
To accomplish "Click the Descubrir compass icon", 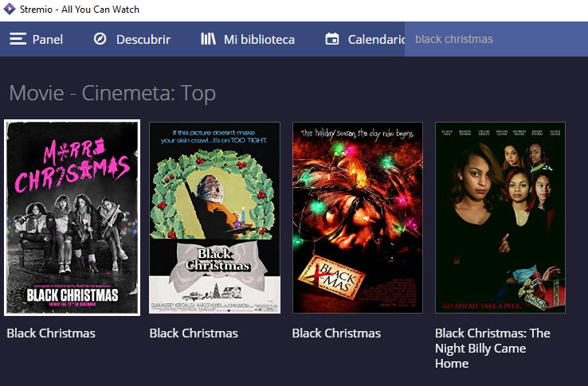I will pos(100,38).
